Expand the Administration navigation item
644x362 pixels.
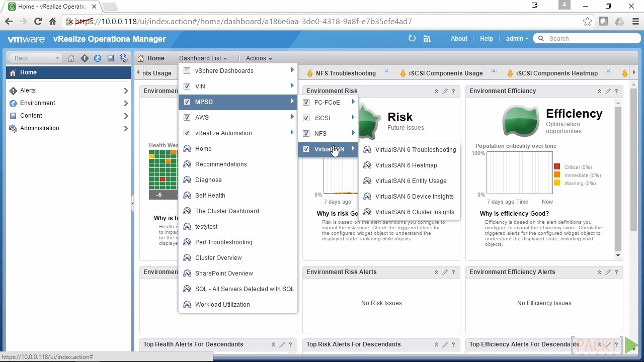click(126, 128)
